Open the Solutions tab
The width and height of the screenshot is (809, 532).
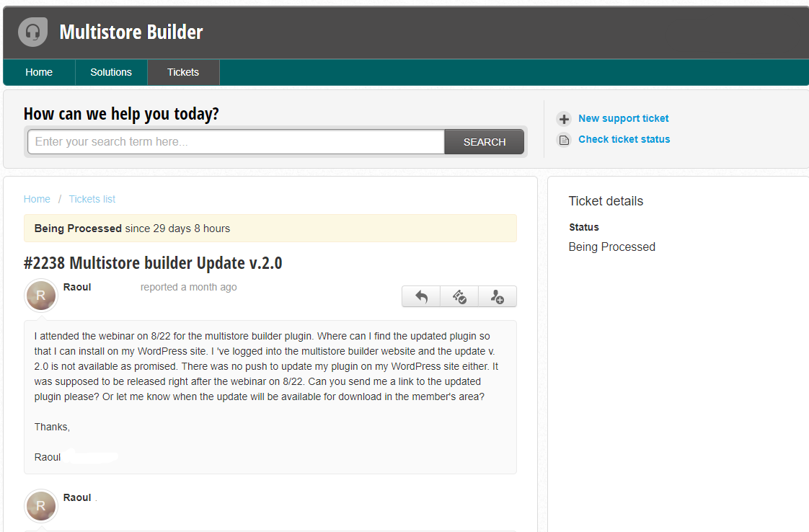coord(111,72)
